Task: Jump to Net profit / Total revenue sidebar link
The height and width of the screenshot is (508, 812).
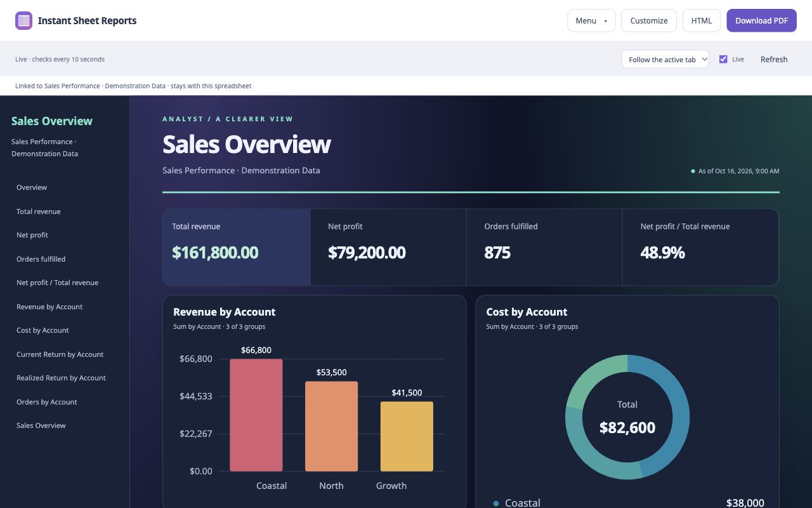Action: 57,283
